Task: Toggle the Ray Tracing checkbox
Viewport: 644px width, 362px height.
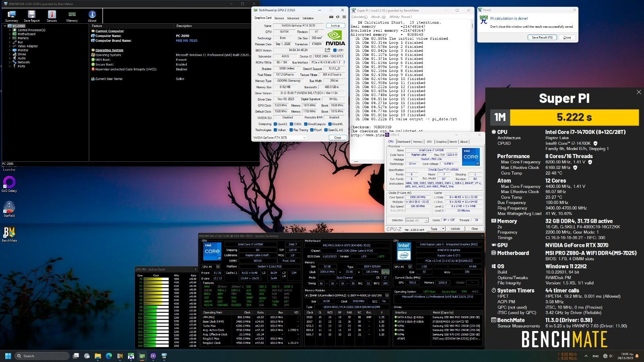Action: coord(291,130)
